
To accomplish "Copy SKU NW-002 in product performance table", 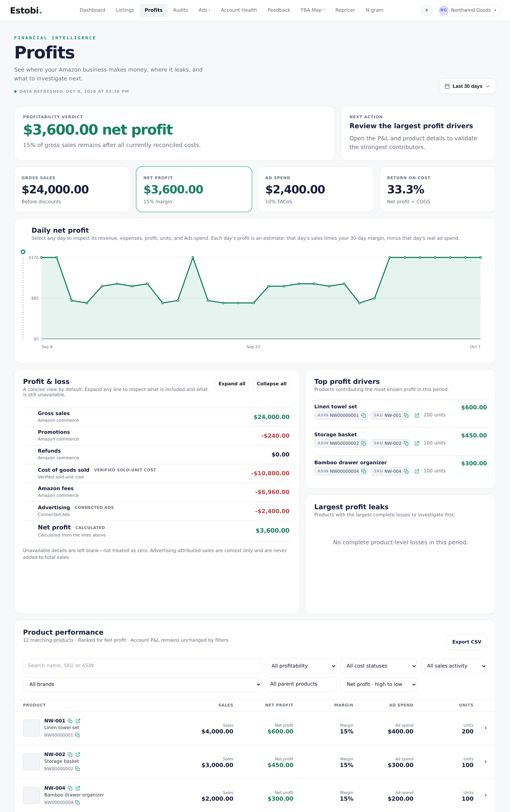I will tap(70, 754).
